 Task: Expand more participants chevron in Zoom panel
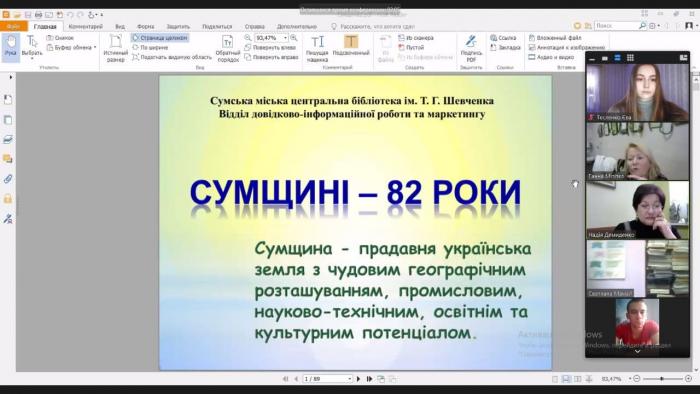coord(638,352)
